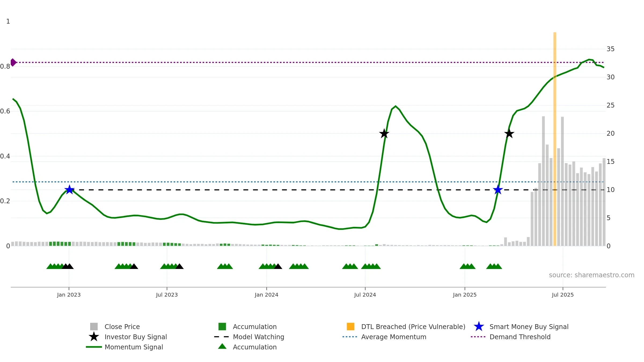Click the 0.6 left axis value
This screenshot has width=644, height=362.
[5, 111]
